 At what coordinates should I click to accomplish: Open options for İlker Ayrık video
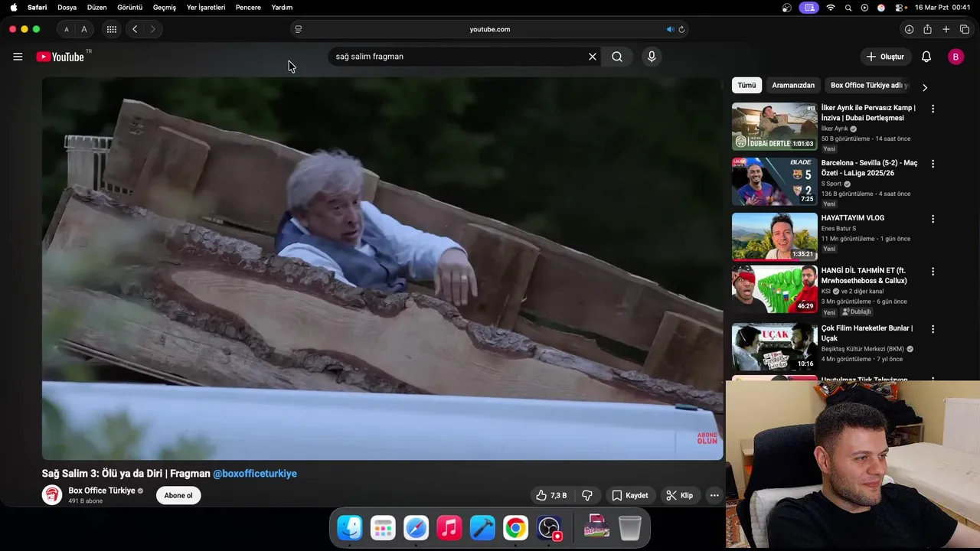tap(933, 109)
